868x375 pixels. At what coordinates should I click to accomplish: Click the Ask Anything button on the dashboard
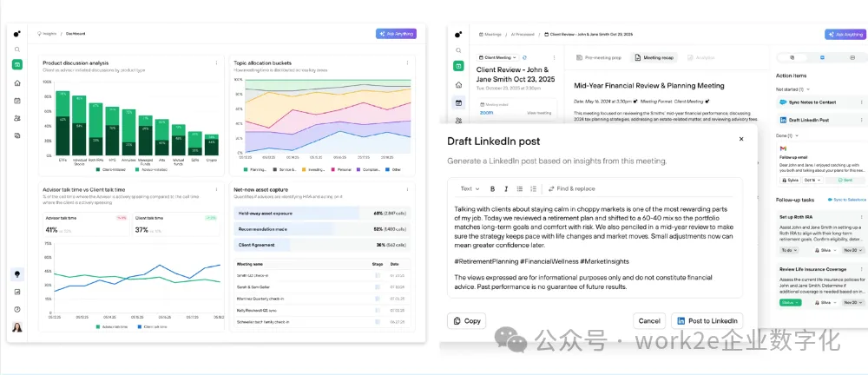click(396, 34)
